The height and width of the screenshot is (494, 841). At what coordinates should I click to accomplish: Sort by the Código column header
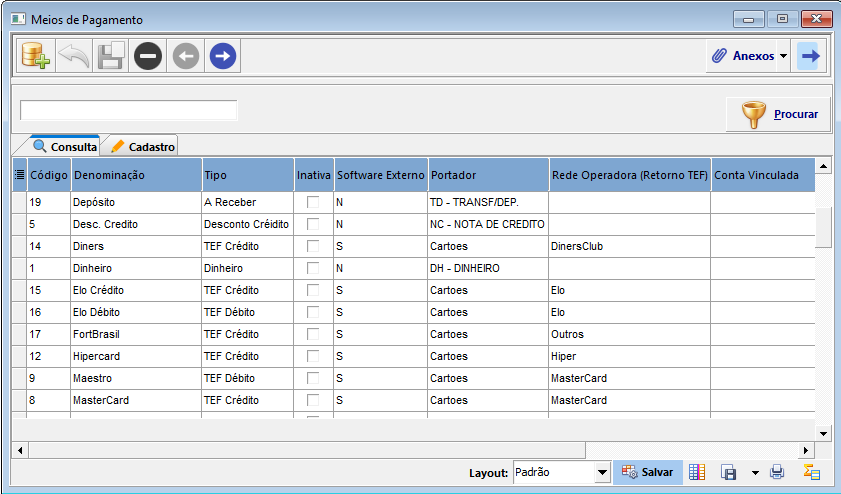pos(49,175)
